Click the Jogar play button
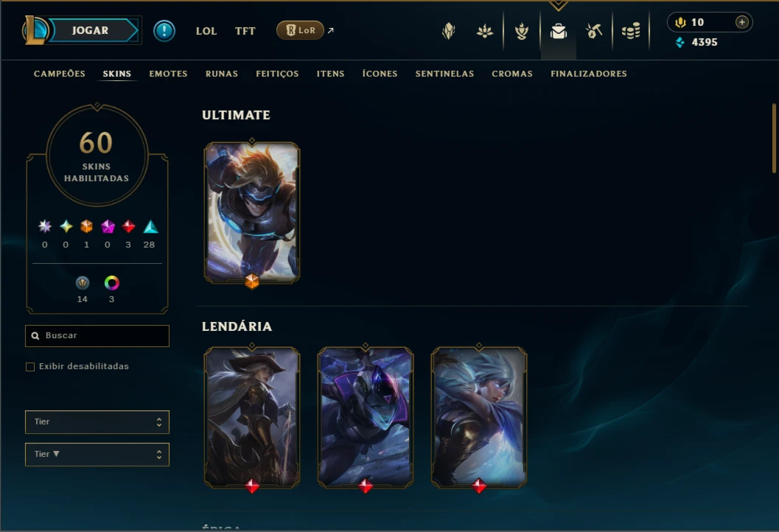Screen dimensions: 779x532 [x=91, y=30]
